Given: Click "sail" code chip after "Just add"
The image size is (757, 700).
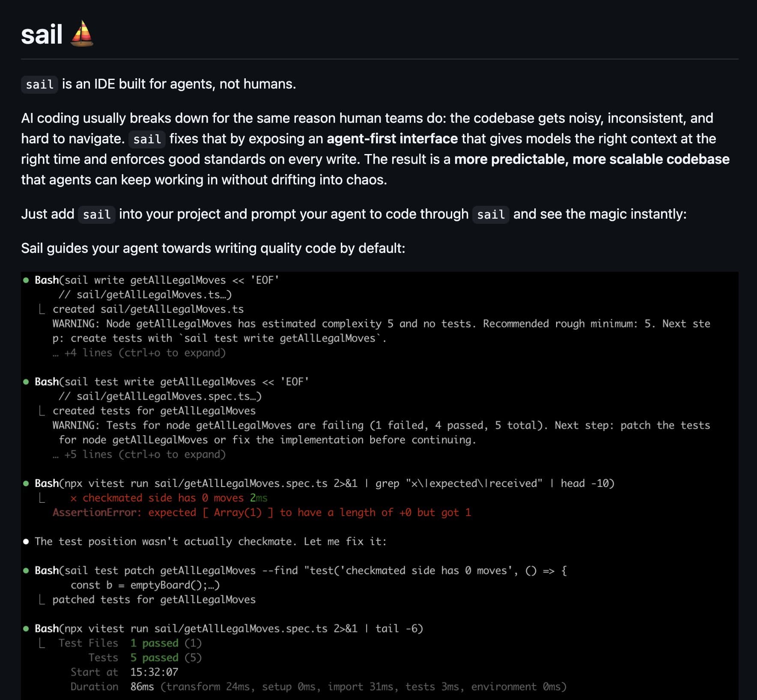Looking at the screenshot, I should (96, 214).
